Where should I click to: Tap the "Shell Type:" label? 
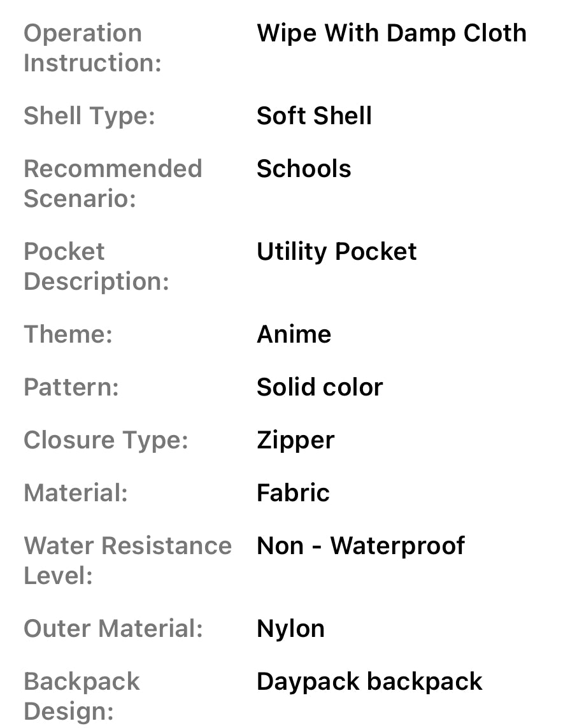click(89, 117)
